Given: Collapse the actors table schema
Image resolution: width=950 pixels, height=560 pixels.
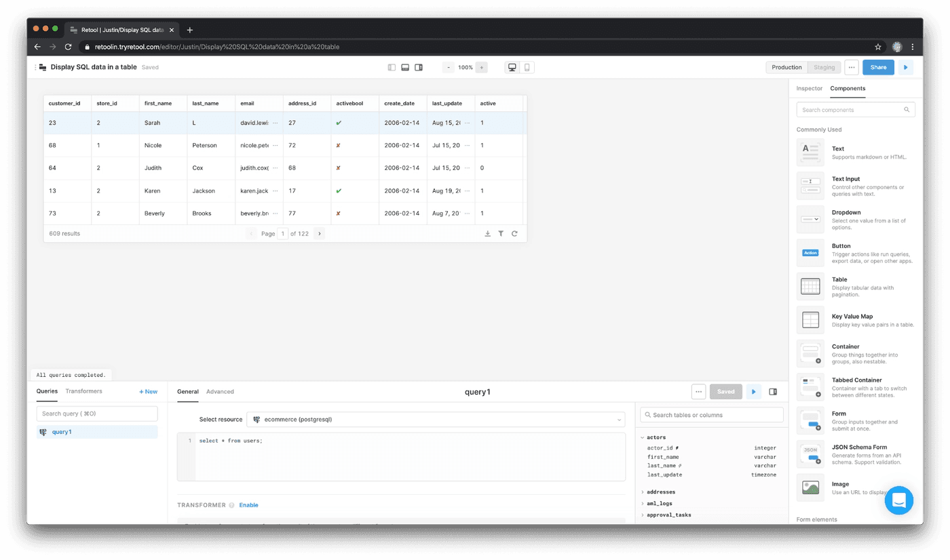Looking at the screenshot, I should click(643, 437).
